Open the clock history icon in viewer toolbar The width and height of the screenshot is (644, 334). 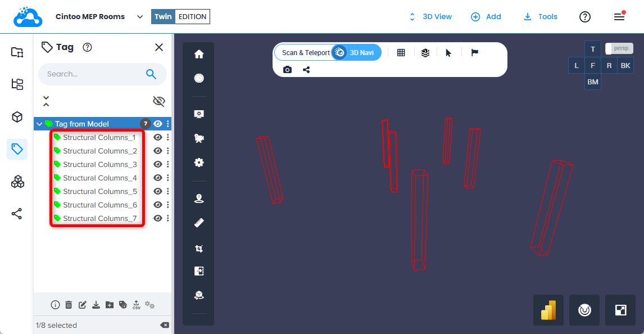pos(199,78)
